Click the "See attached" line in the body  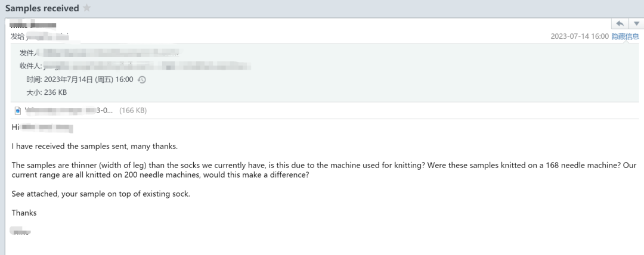coord(101,194)
